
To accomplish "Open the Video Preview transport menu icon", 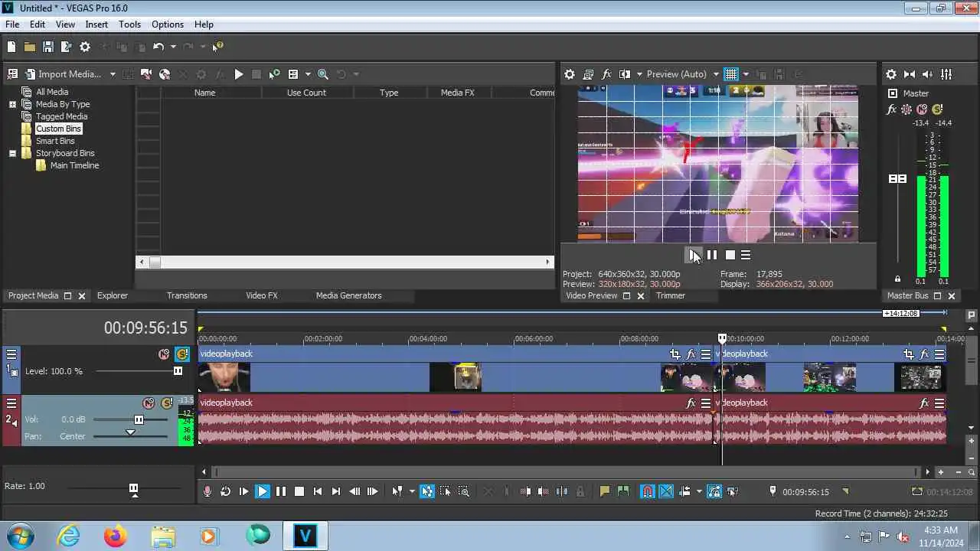I will [x=746, y=255].
